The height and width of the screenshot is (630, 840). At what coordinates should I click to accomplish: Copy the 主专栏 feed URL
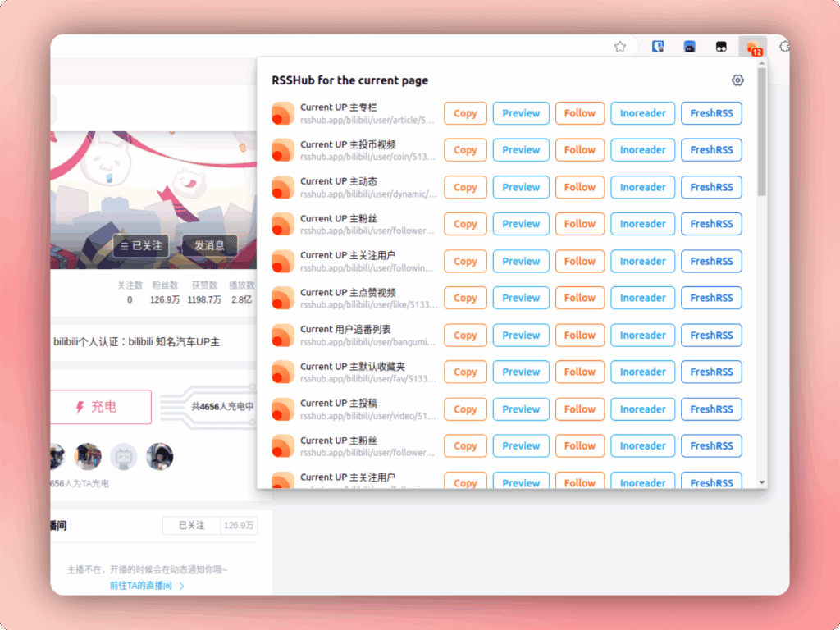click(x=465, y=113)
